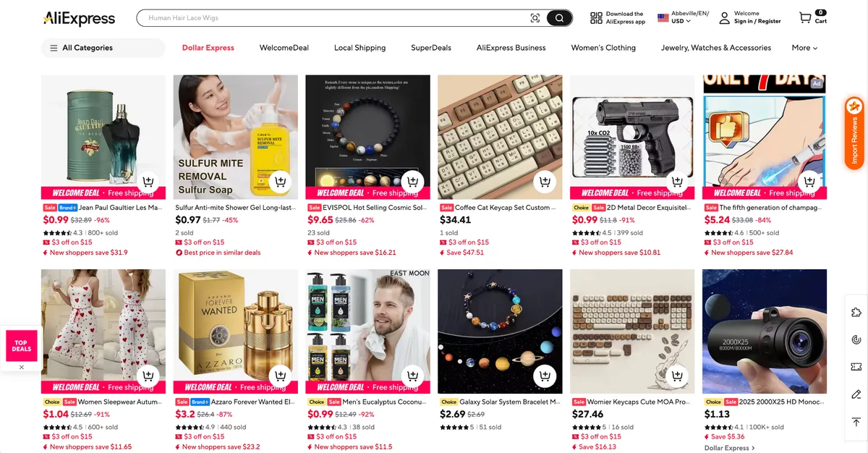Image resolution: width=868 pixels, height=453 pixels.
Task: Add Jean Paul Gaultier perfume to cart
Action: 148,181
